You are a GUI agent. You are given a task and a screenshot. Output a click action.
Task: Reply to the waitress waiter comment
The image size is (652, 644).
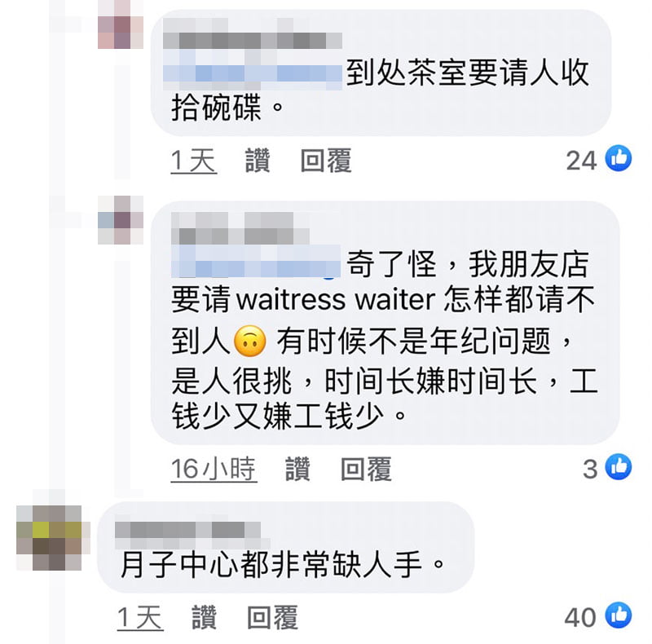(x=366, y=469)
